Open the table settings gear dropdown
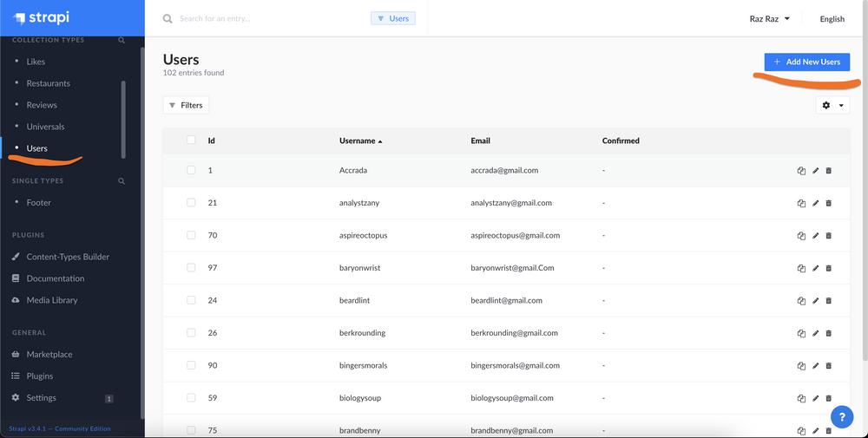868x438 pixels. tap(832, 105)
